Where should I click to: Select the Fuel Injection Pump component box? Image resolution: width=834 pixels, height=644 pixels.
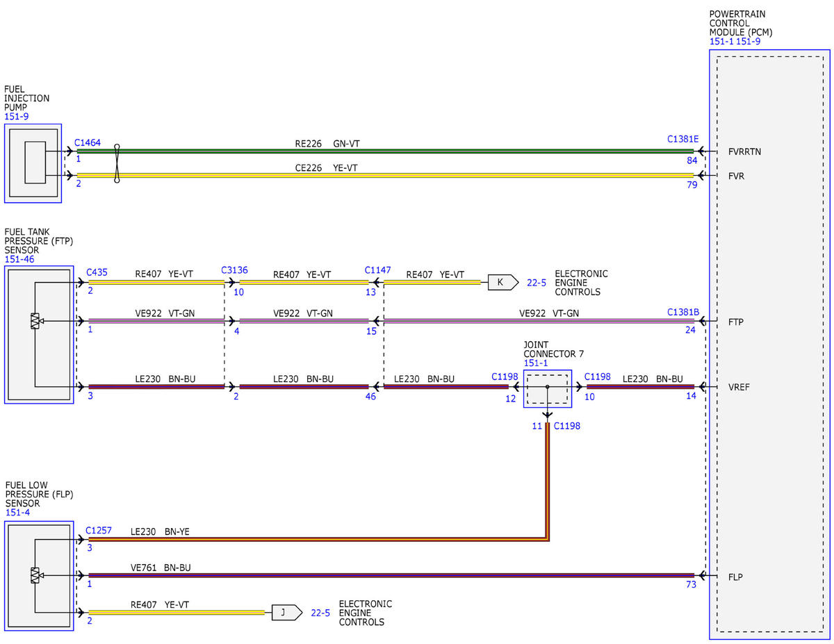click(33, 163)
